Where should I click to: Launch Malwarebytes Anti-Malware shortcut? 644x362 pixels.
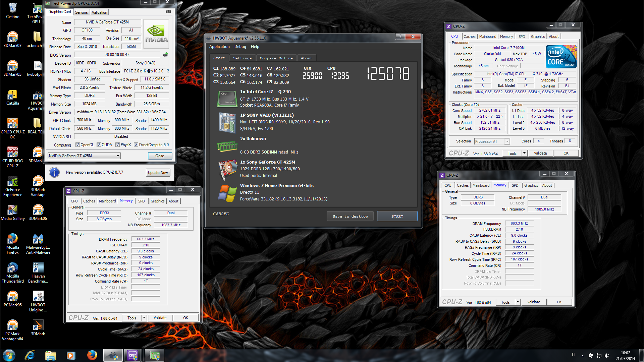38,244
